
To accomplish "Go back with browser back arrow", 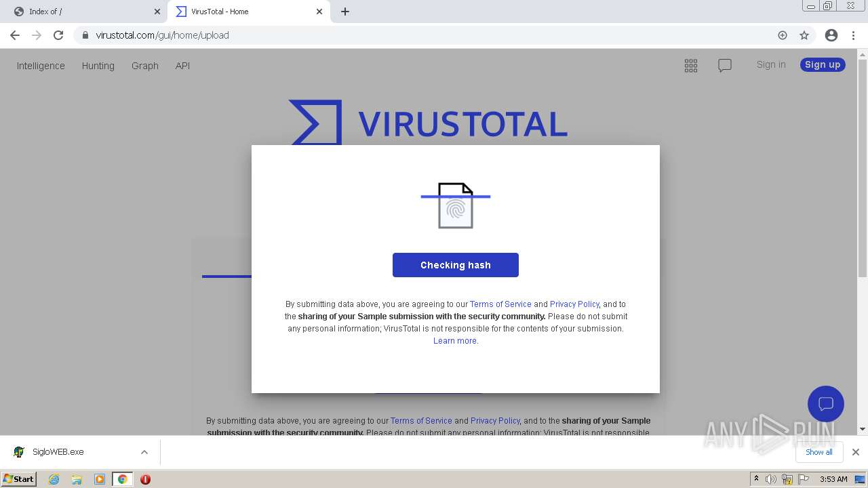I will tap(15, 35).
